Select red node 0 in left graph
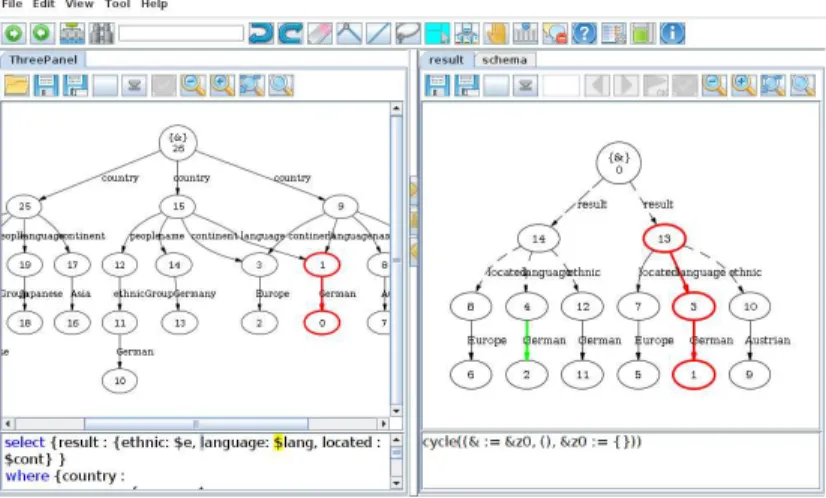 (x=322, y=323)
